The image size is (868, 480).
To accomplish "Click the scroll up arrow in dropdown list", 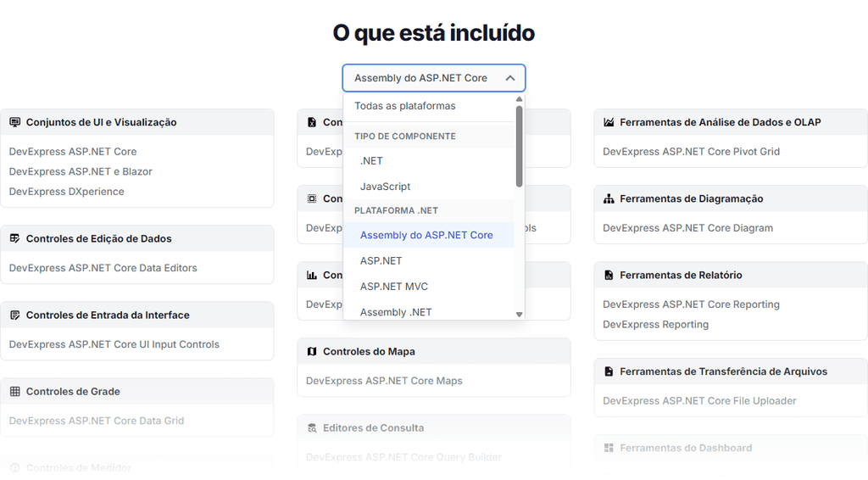I will pyautogui.click(x=520, y=99).
